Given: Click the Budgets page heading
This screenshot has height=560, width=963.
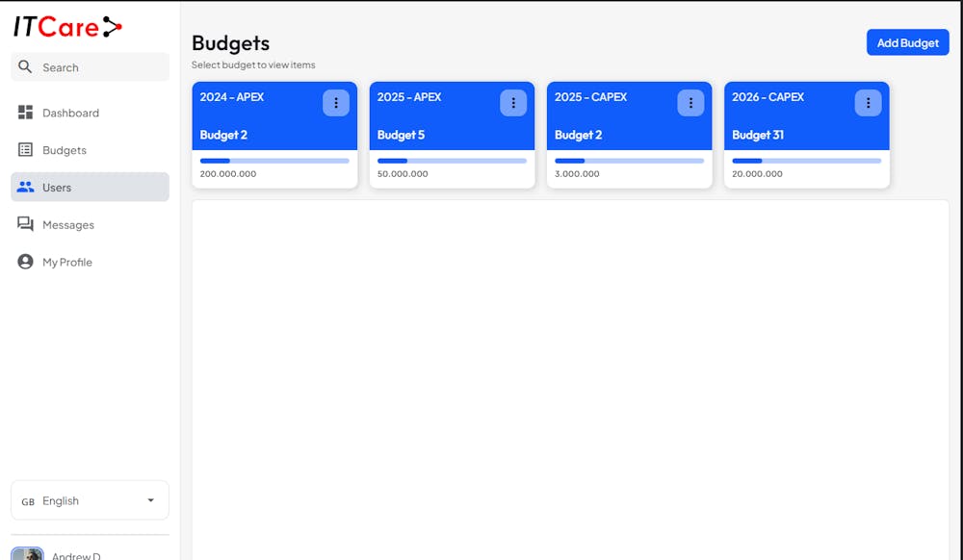Looking at the screenshot, I should pos(231,43).
